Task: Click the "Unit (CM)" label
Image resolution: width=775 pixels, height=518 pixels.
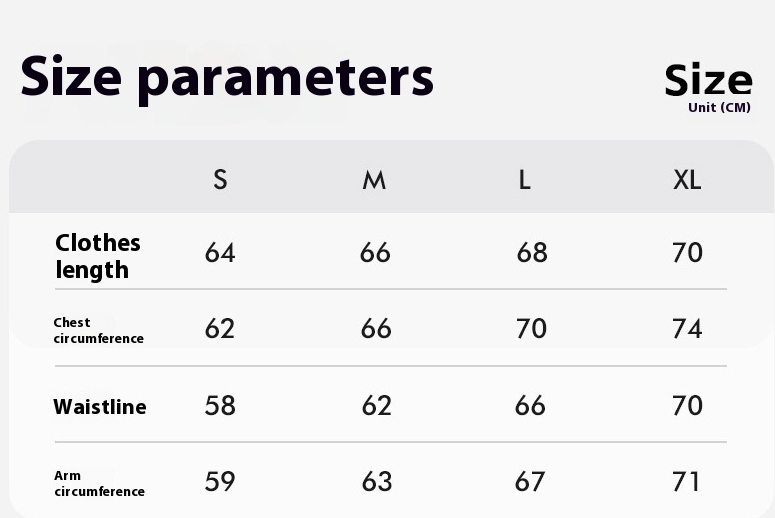Action: pyautogui.click(x=719, y=108)
